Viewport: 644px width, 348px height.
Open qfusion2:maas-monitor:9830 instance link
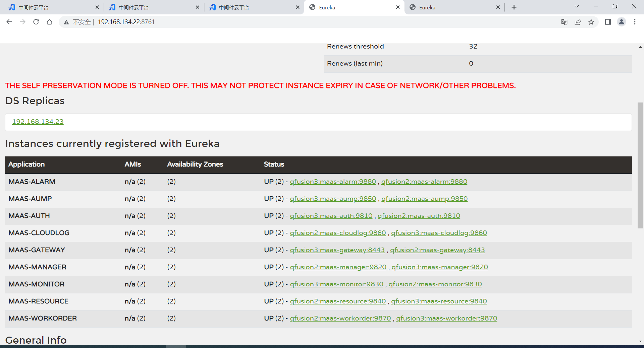click(435, 284)
